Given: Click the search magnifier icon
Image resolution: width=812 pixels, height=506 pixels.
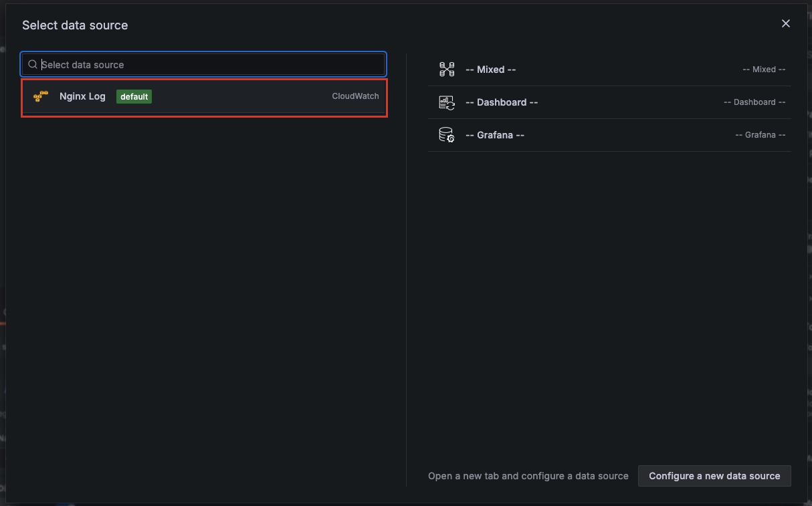Looking at the screenshot, I should [33, 65].
